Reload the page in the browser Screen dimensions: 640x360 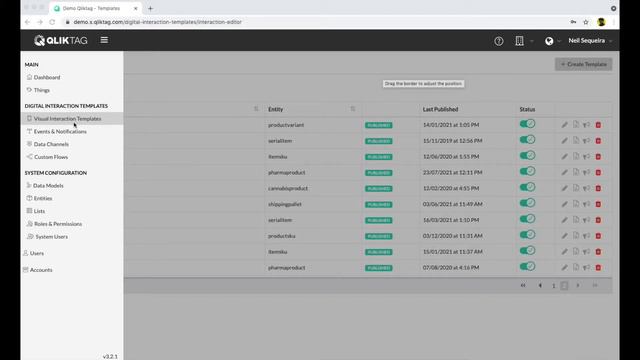[52, 22]
